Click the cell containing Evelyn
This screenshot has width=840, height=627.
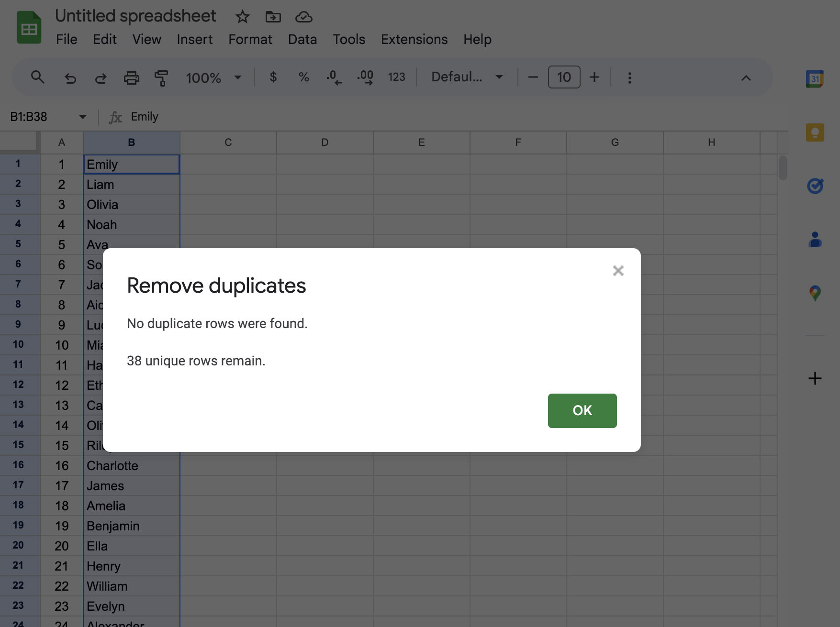click(x=132, y=606)
